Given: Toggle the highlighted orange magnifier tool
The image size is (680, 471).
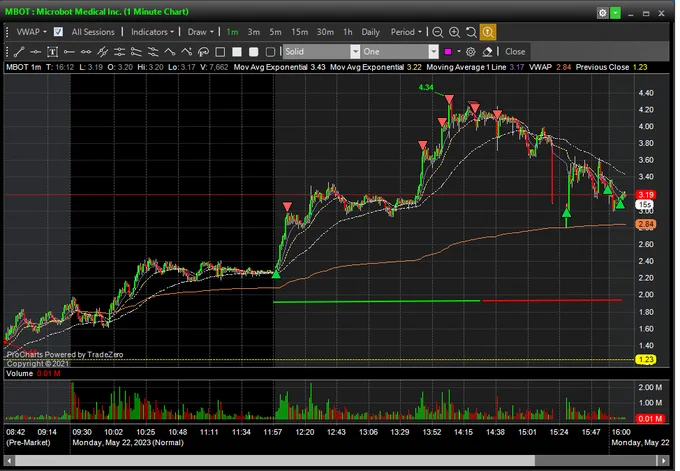Looking at the screenshot, I should click(x=488, y=32).
